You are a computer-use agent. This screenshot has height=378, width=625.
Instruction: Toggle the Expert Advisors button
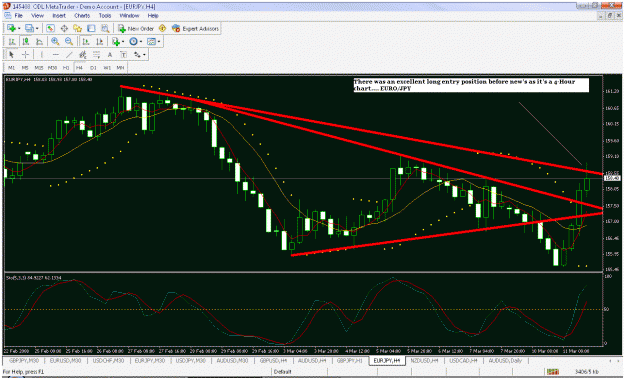point(195,28)
